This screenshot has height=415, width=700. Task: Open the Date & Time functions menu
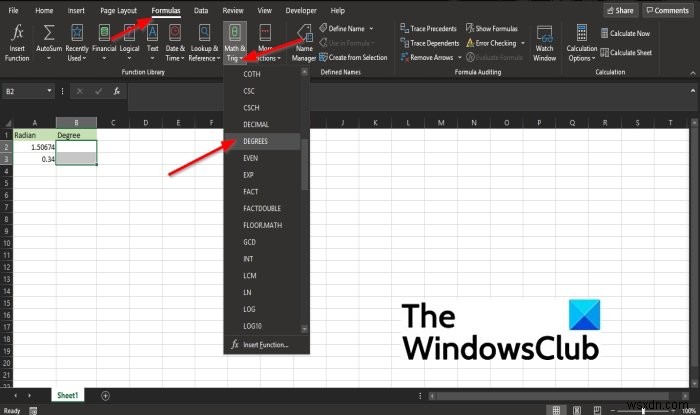click(x=175, y=43)
